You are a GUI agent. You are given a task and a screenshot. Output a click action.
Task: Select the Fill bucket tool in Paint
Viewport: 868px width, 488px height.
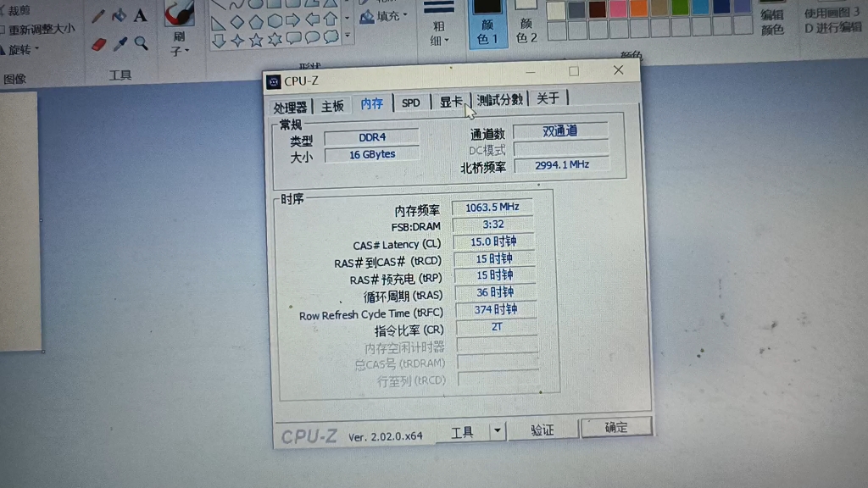coord(119,15)
